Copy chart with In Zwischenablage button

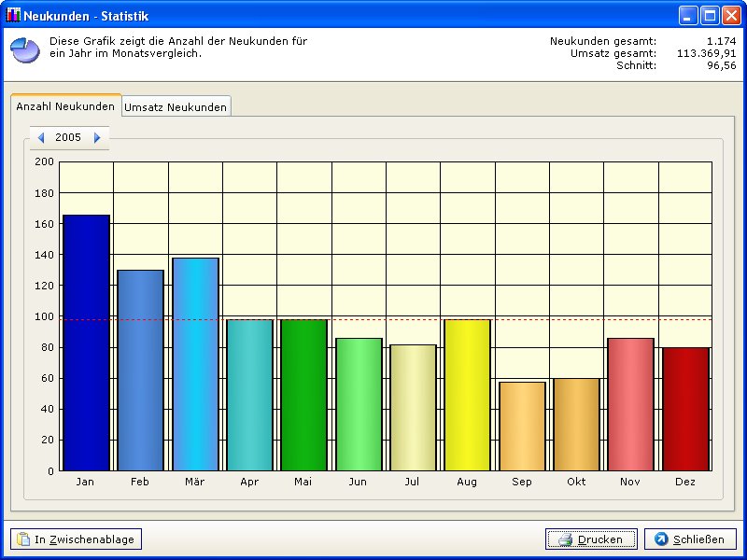pyautogui.click(x=77, y=539)
